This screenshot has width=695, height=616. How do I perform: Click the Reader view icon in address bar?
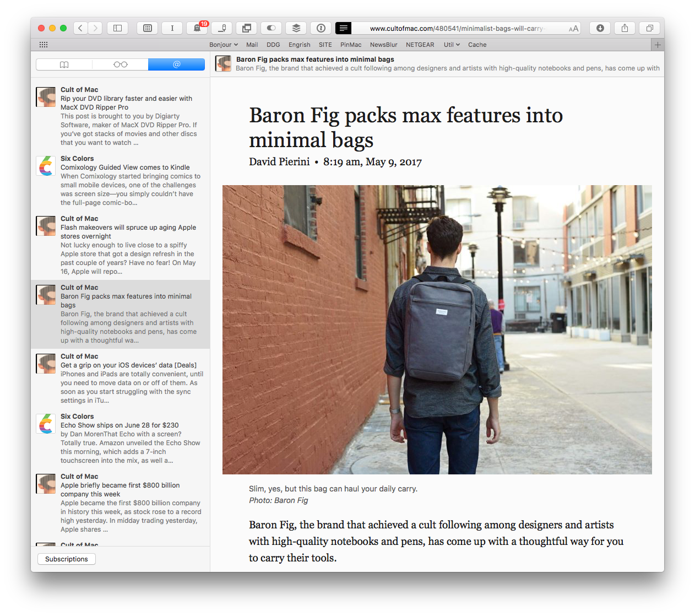tap(343, 28)
